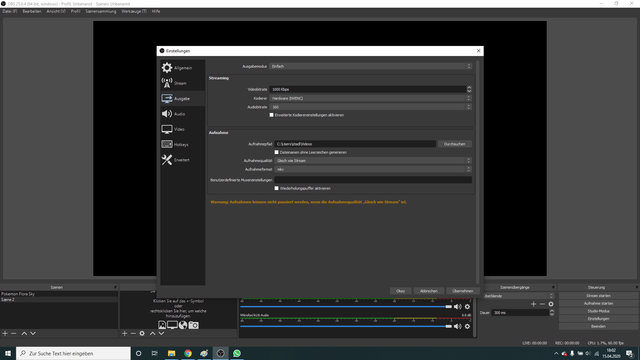Open the Audio settings section
Image resolution: width=640 pixels, height=360 pixels.
pyautogui.click(x=182, y=114)
